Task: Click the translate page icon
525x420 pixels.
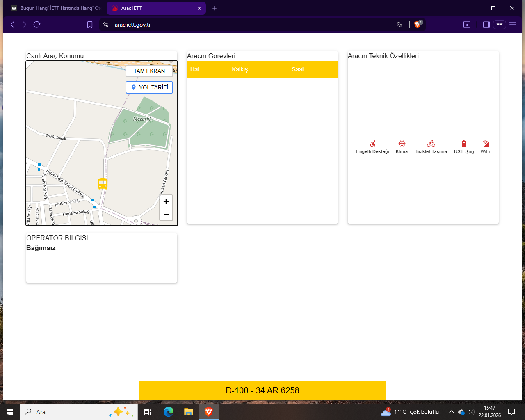Action: tap(399, 25)
